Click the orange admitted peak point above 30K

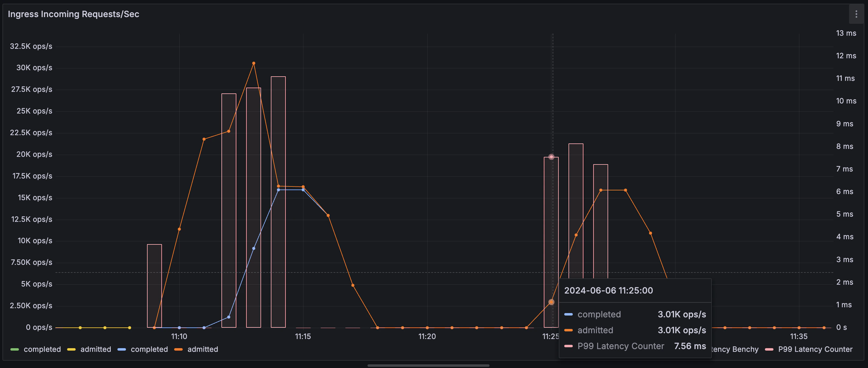254,63
